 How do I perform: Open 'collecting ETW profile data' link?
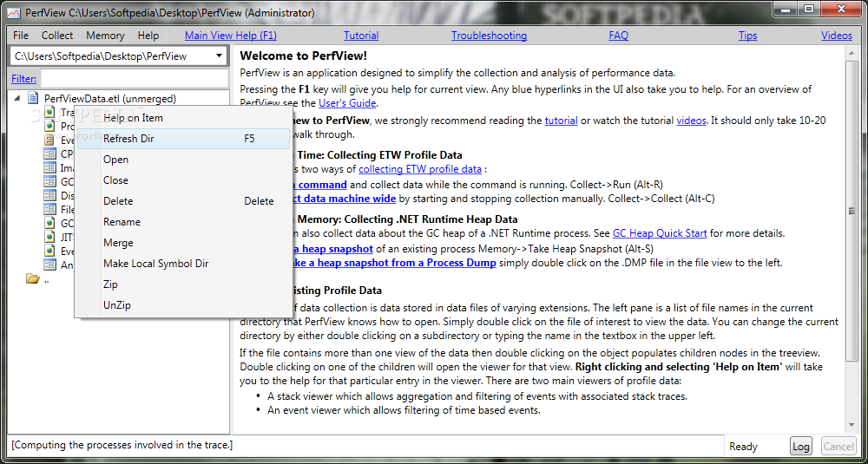coord(420,169)
